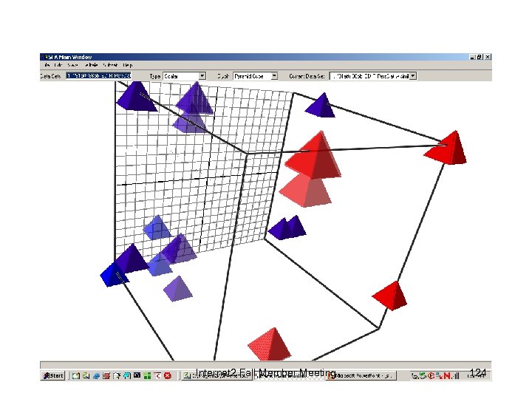Click the red pyramid at the end of the horizontal axis line

(x=446, y=149)
